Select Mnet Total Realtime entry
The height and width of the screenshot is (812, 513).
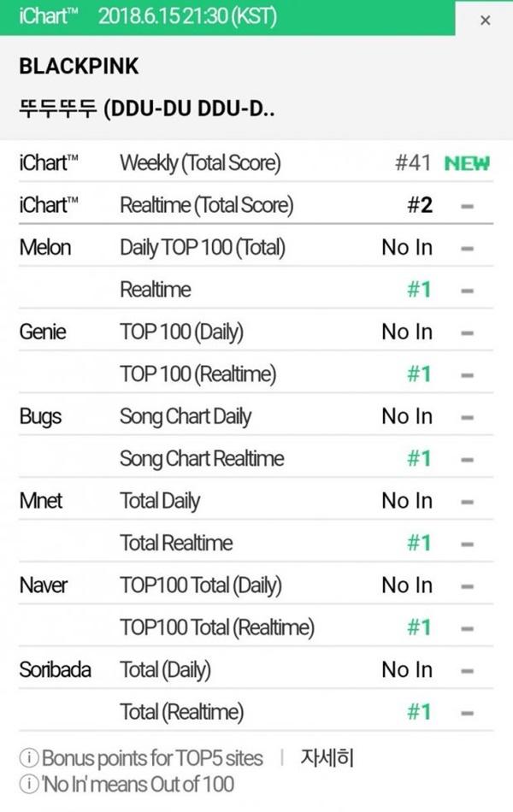coord(176,544)
